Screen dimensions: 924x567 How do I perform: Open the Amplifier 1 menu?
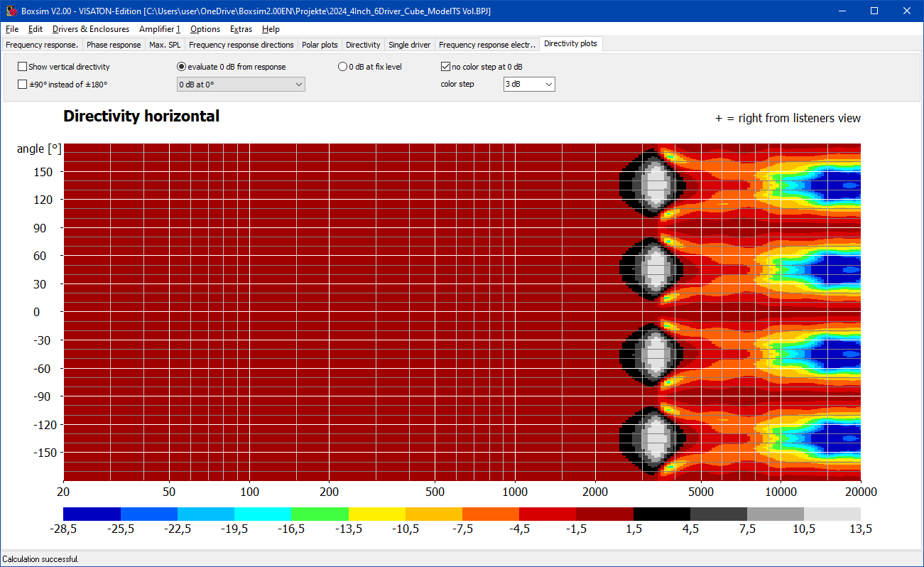point(160,29)
